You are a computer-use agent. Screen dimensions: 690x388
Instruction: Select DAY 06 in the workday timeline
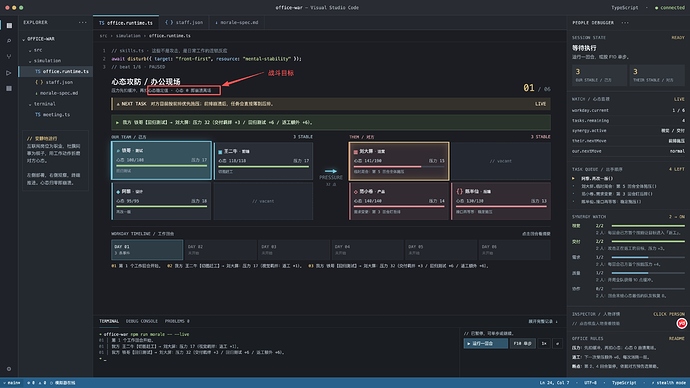(514, 250)
